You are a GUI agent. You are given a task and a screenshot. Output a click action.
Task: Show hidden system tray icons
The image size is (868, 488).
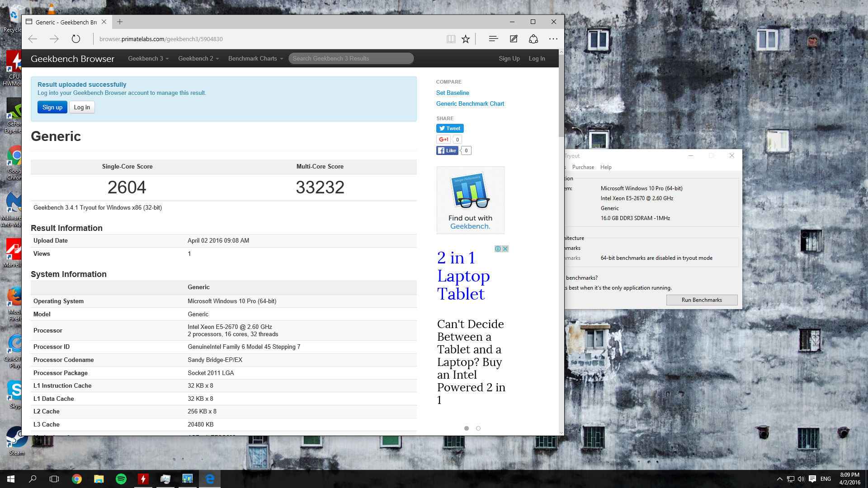click(x=779, y=479)
